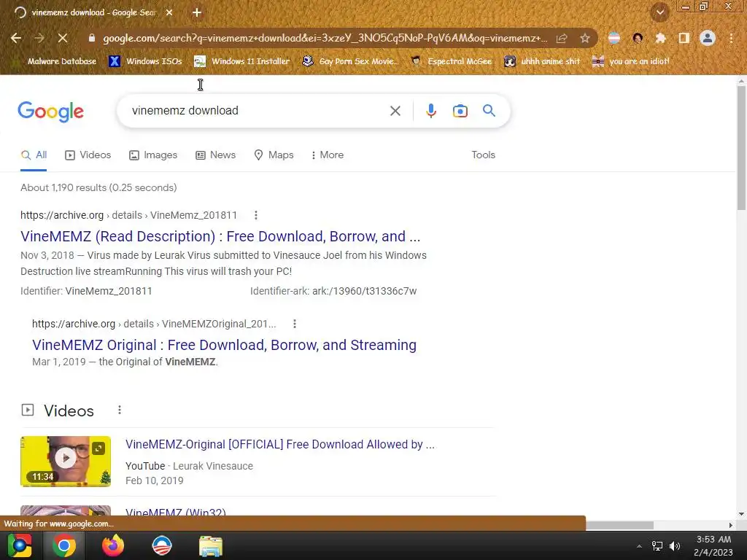Switch to the Videos tab

pyautogui.click(x=88, y=155)
